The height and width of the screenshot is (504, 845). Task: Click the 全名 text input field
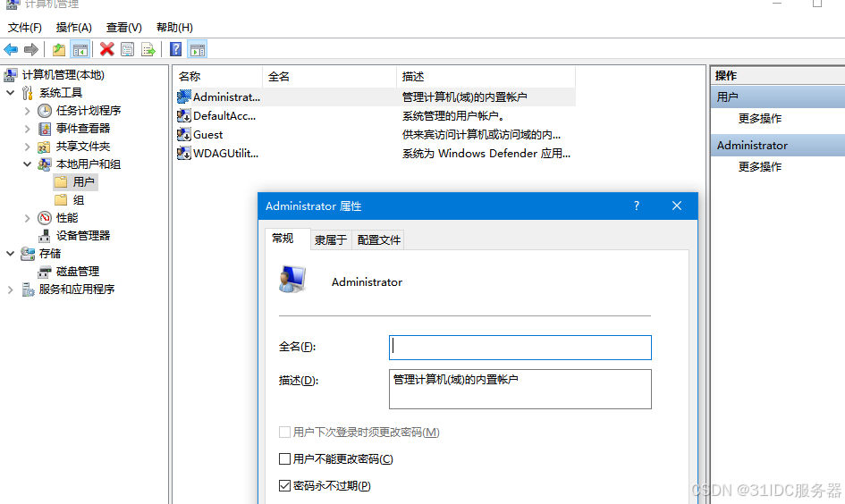520,348
